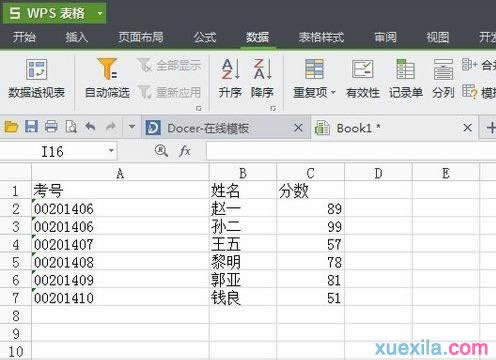The image size is (496, 360).
Task: Open the WPS 表格 application menu dropdown
Action: tap(100, 14)
